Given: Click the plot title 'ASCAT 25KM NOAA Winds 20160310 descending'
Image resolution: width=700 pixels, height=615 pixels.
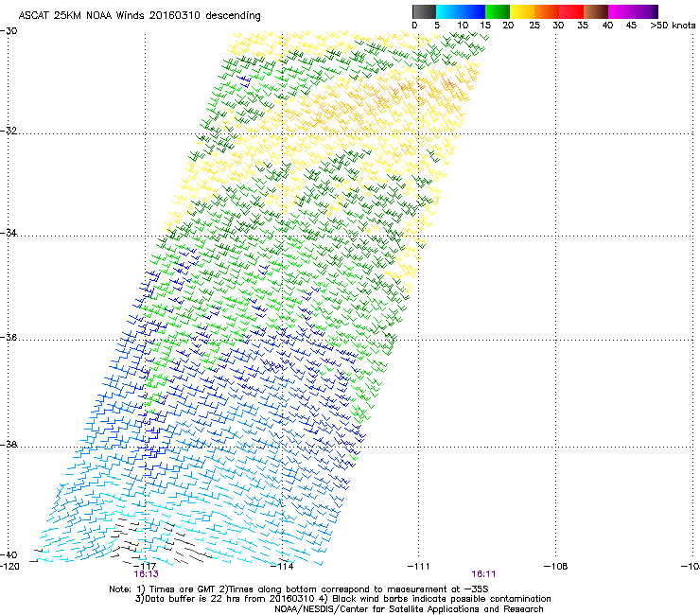Looking at the screenshot, I should 139,15.
